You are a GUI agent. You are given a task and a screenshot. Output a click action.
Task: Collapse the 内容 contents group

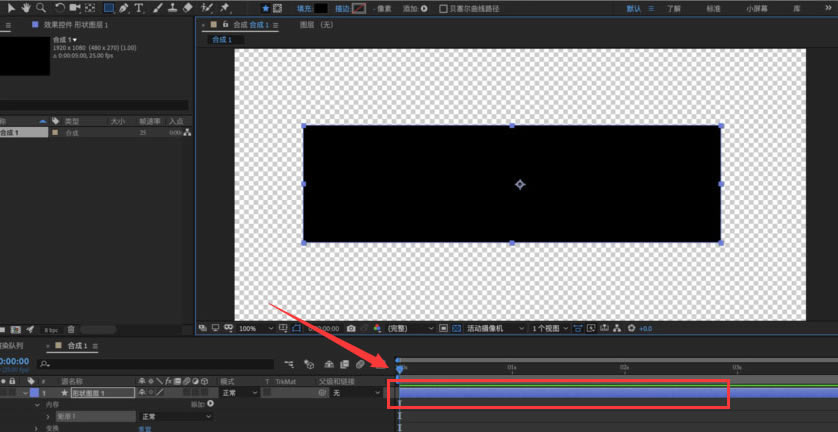pos(37,405)
